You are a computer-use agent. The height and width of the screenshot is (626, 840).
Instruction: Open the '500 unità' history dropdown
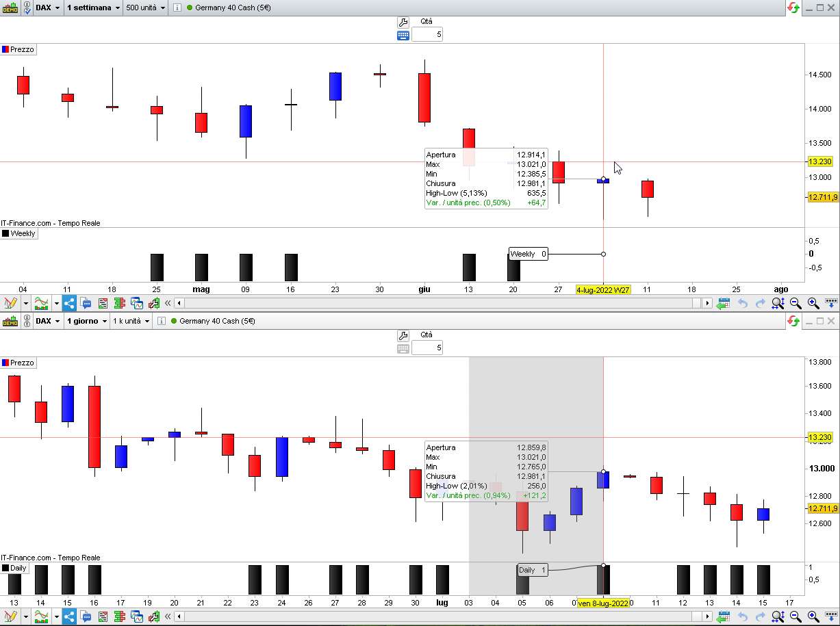tap(146, 8)
